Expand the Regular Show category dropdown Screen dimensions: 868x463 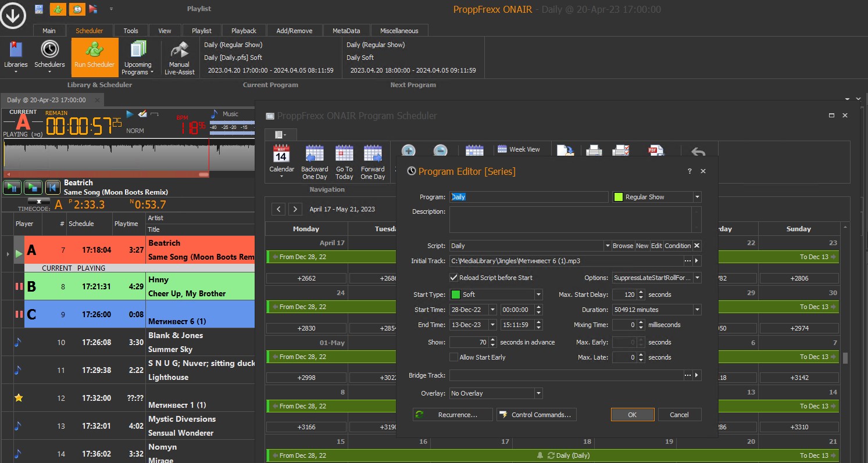point(696,197)
